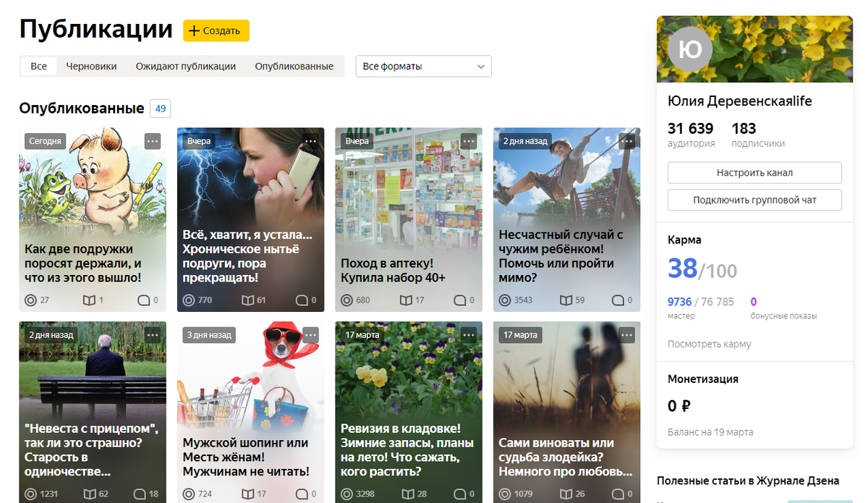Select the 'Все' filter tab

(x=38, y=66)
